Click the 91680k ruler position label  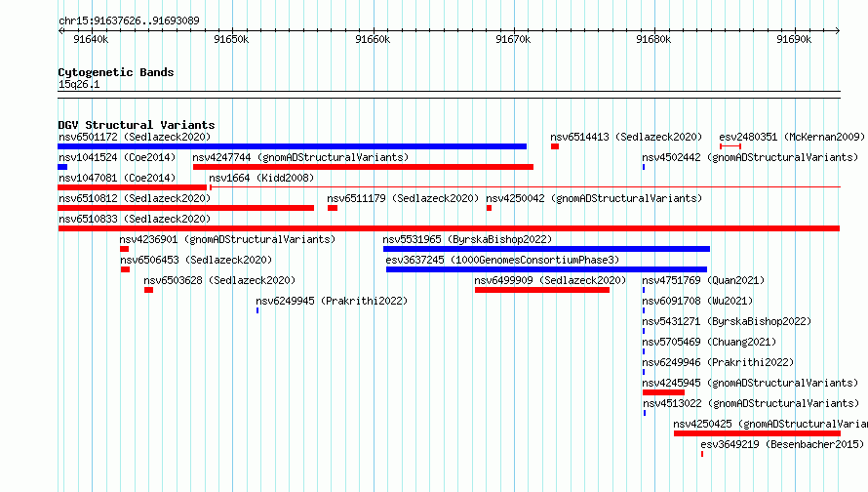(x=653, y=39)
